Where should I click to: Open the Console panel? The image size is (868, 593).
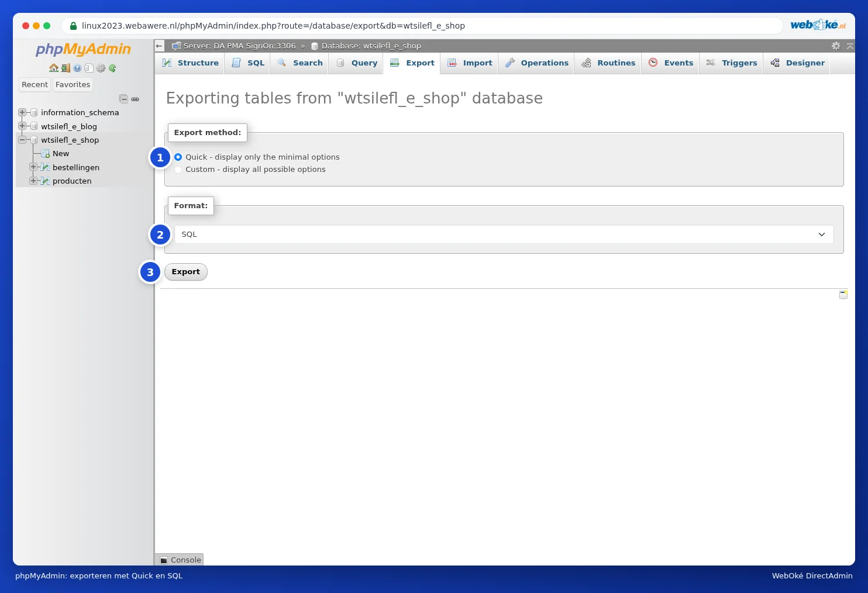pyautogui.click(x=180, y=560)
